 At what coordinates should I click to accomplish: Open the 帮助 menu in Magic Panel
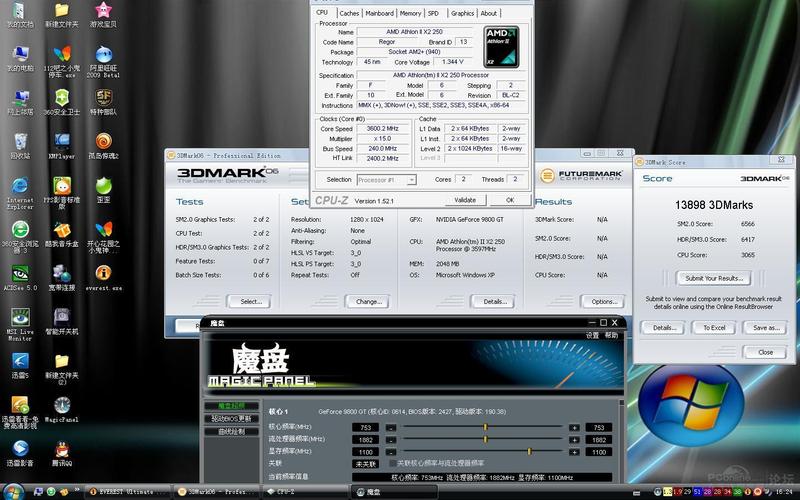[611, 335]
